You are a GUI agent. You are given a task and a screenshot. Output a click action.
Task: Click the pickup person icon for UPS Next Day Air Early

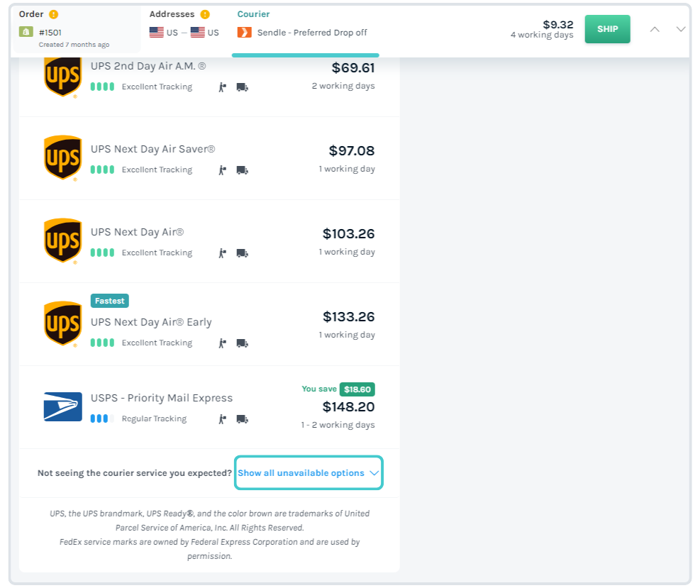coord(222,343)
